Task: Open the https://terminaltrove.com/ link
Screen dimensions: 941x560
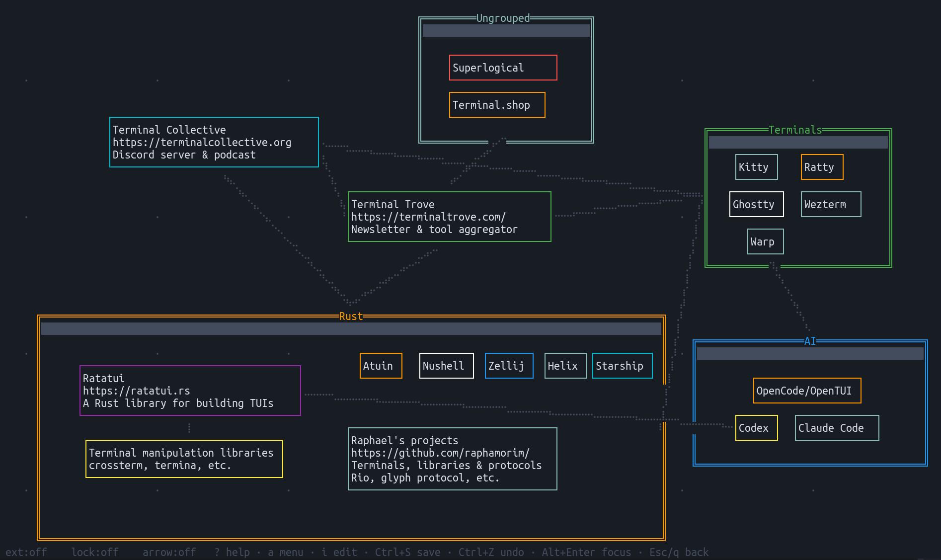Action: [428, 217]
